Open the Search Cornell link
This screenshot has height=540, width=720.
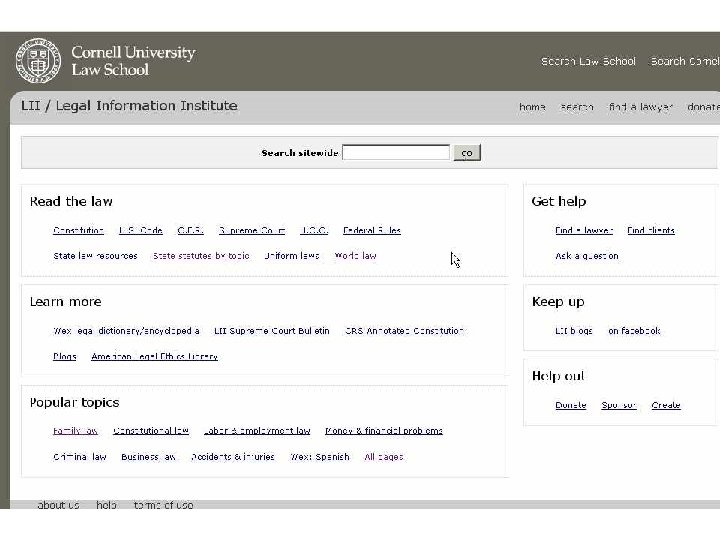point(685,61)
